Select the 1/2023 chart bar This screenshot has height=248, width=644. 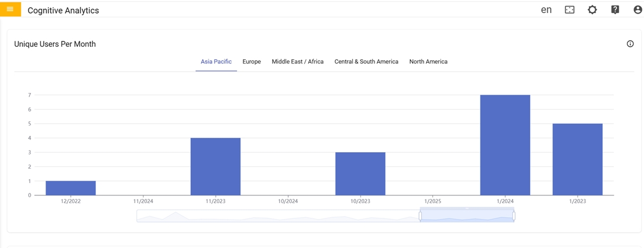tap(577, 159)
